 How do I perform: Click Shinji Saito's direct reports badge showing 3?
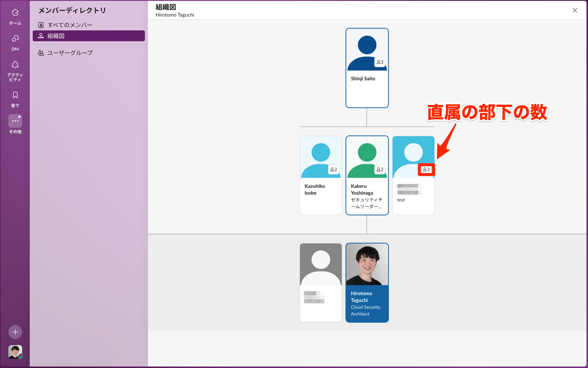coord(380,62)
